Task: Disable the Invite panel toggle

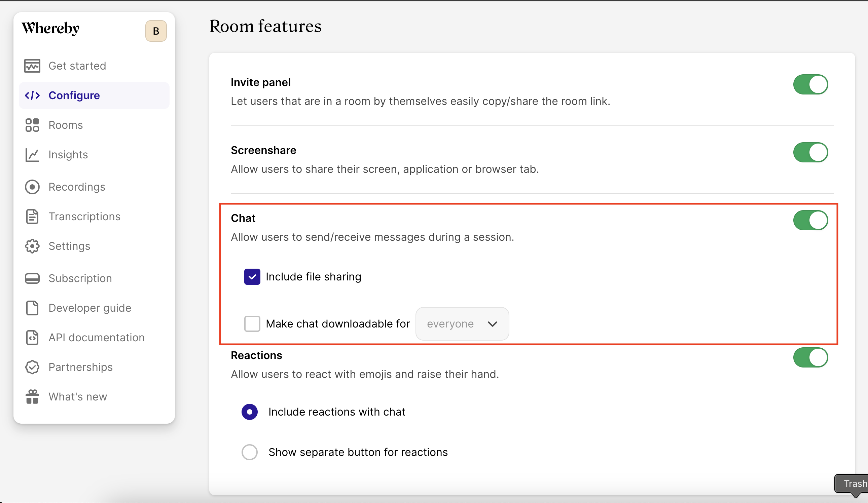Action: click(810, 84)
